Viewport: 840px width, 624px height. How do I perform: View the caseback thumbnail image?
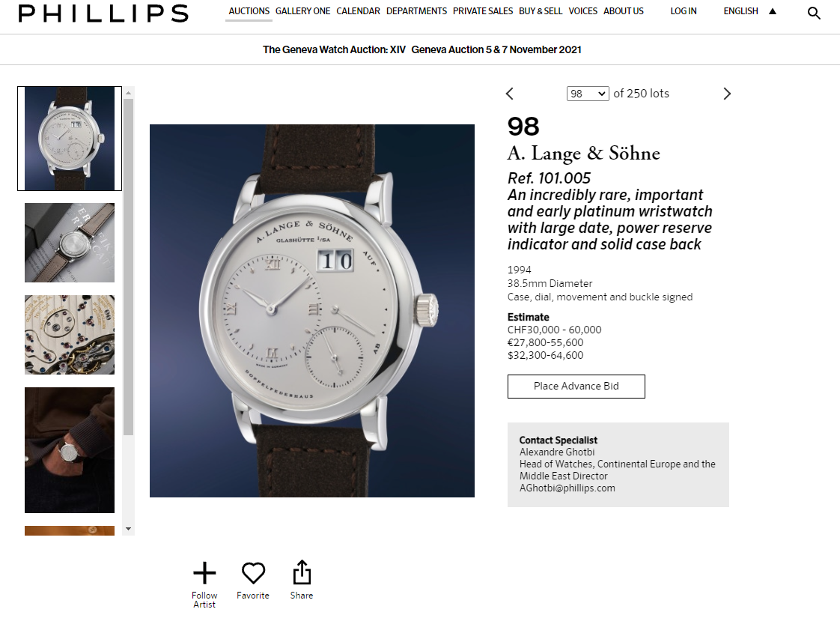70,243
